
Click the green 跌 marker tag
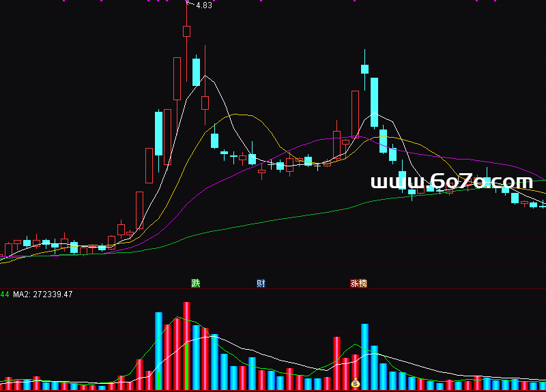point(196,284)
